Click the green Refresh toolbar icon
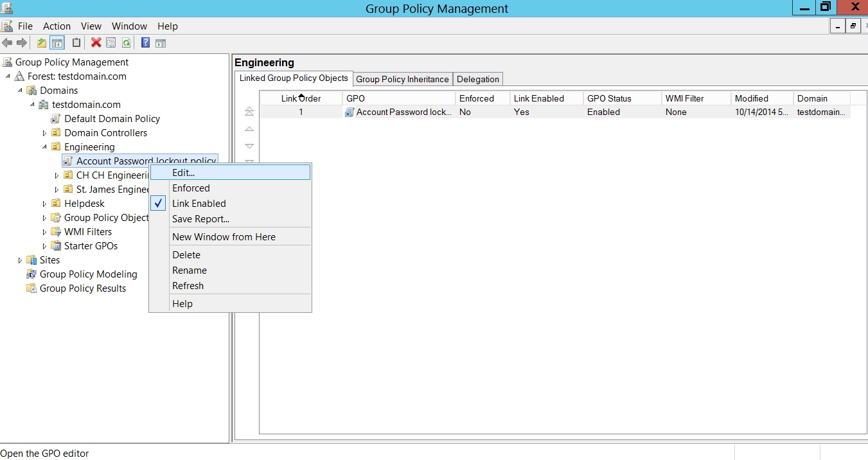868x460 pixels. 127,43
